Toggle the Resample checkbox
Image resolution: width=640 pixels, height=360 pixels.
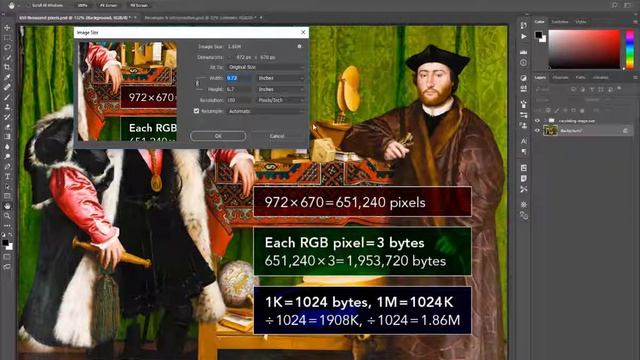click(196, 111)
